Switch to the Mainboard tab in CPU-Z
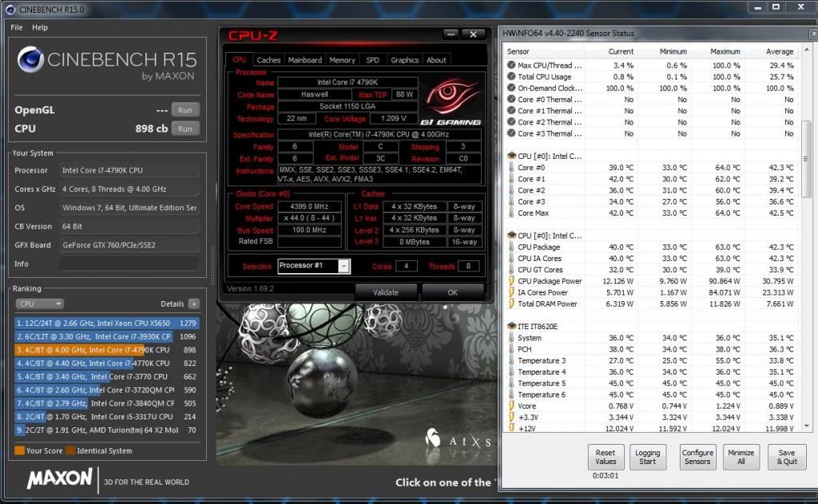The height and width of the screenshot is (504, 818). 304,60
